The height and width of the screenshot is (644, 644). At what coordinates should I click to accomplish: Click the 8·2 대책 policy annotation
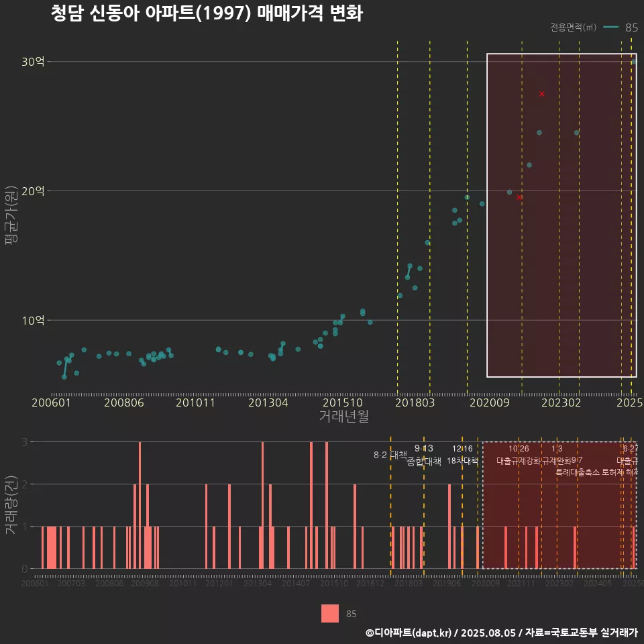390,455
